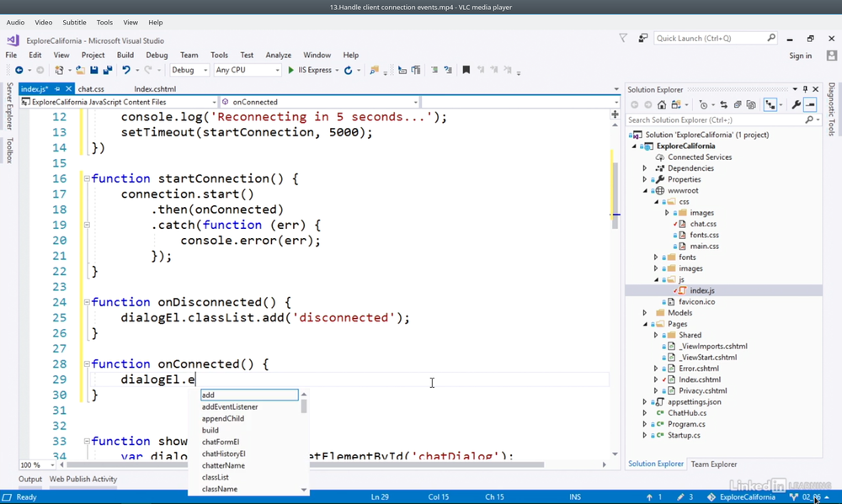Toggle the Solution Explorer auto-hide pin

click(x=805, y=89)
